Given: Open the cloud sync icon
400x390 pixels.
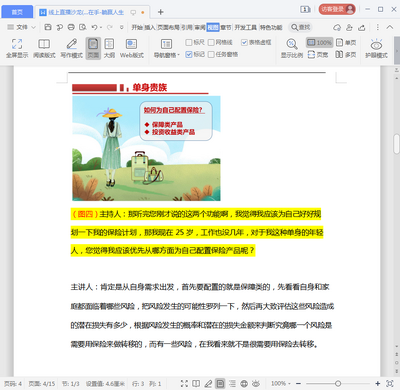Looking at the screenshot, I should pos(337,27).
